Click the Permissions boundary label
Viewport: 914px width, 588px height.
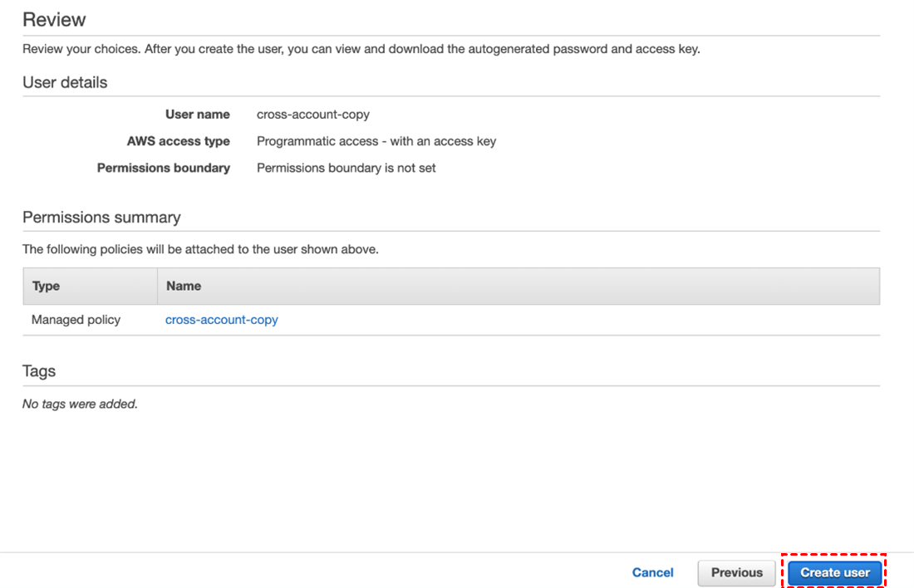tap(164, 168)
